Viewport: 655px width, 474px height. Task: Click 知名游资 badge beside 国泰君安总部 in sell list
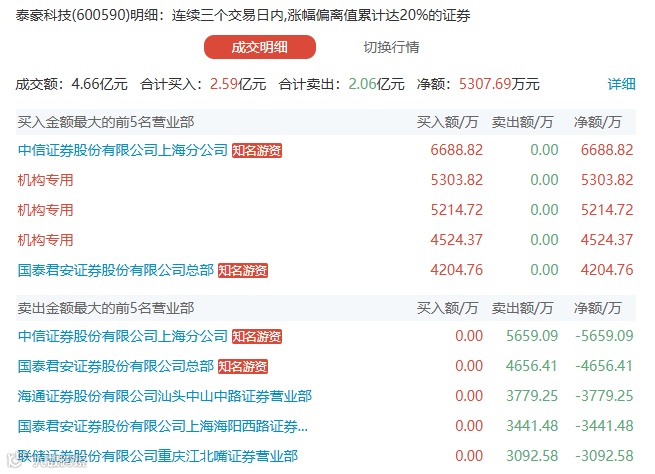pos(243,367)
